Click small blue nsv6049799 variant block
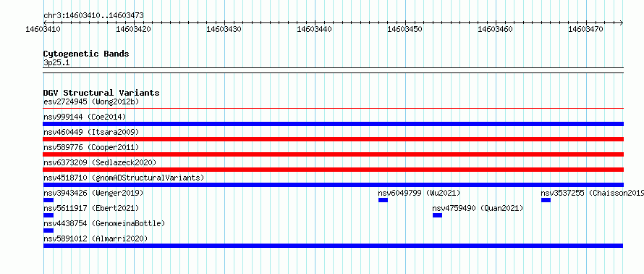The image size is (644, 274). pyautogui.click(x=384, y=200)
